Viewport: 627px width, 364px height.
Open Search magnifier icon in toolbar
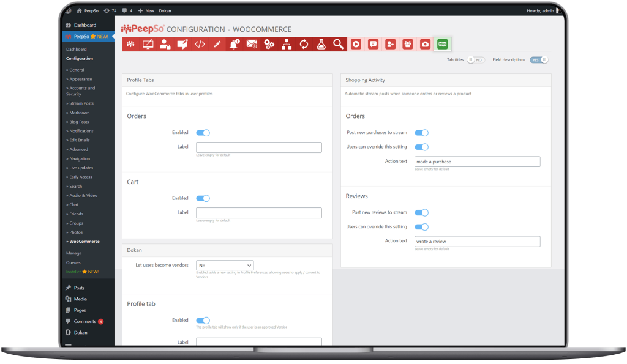tap(338, 44)
